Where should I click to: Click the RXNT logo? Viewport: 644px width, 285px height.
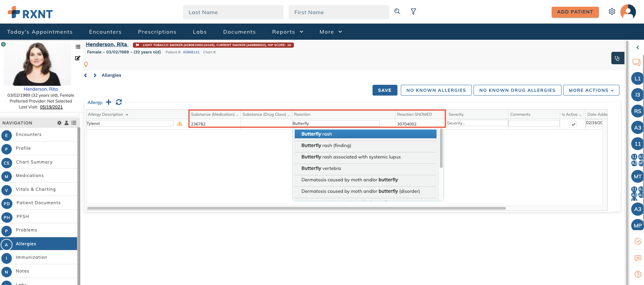[30, 13]
